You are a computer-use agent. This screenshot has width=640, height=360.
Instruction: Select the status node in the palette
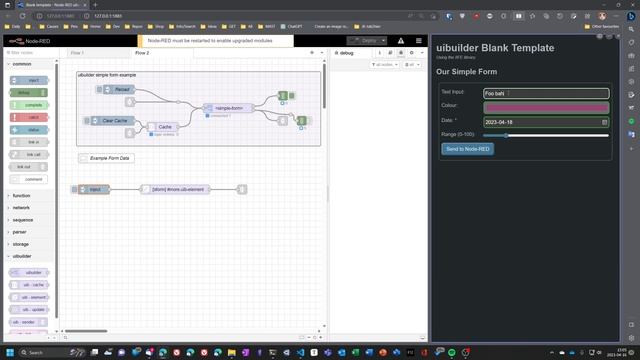coord(29,130)
